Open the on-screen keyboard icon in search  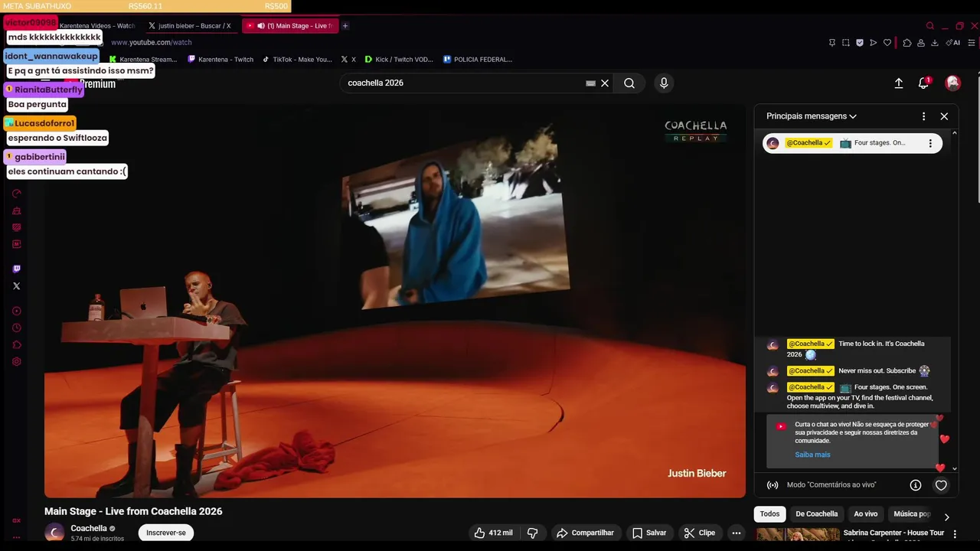click(x=590, y=83)
